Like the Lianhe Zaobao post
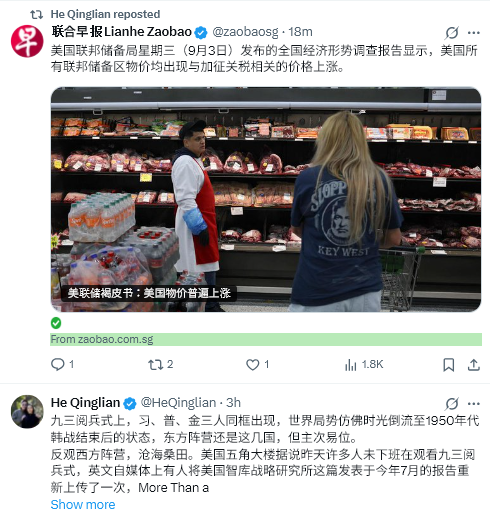This screenshot has height=514, width=490. 252,365
